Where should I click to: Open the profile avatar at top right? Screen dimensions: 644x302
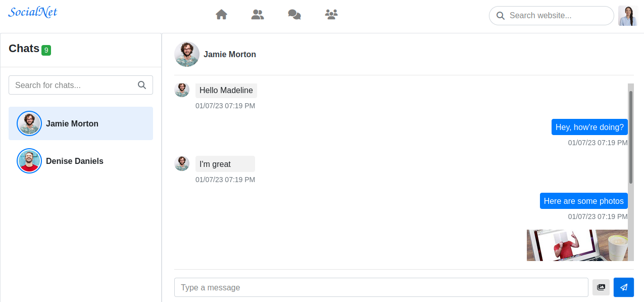[628, 16]
